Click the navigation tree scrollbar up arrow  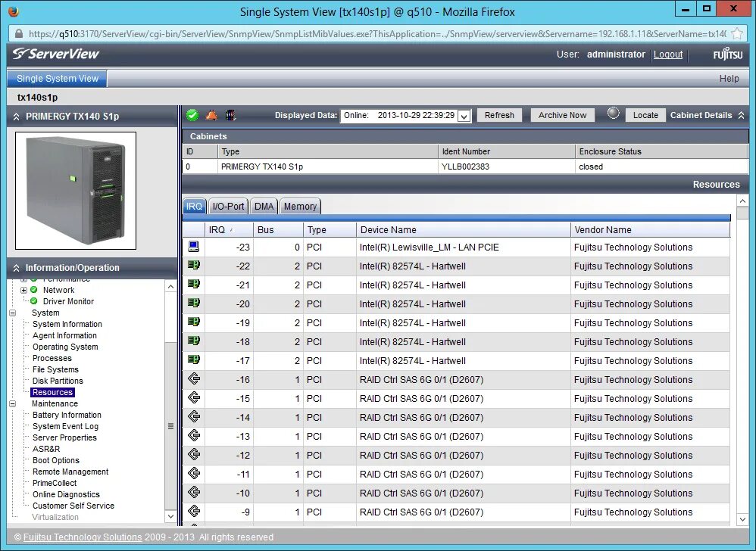(x=170, y=287)
